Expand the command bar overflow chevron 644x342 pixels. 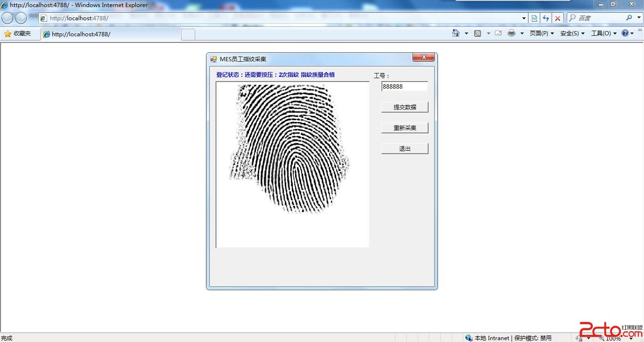(640, 31)
